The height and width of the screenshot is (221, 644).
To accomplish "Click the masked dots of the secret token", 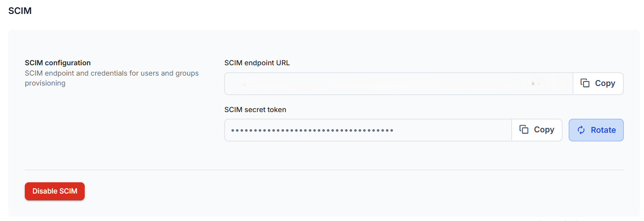I will coord(312,131).
